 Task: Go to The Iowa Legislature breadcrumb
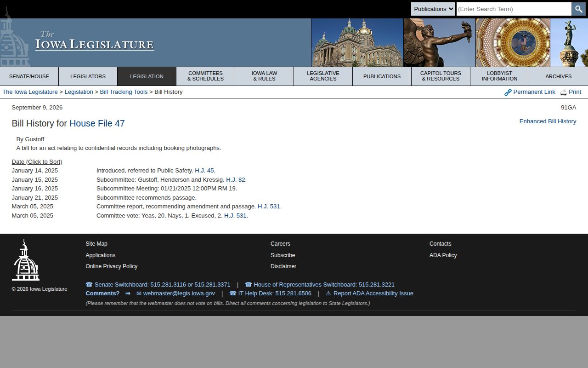click(30, 92)
